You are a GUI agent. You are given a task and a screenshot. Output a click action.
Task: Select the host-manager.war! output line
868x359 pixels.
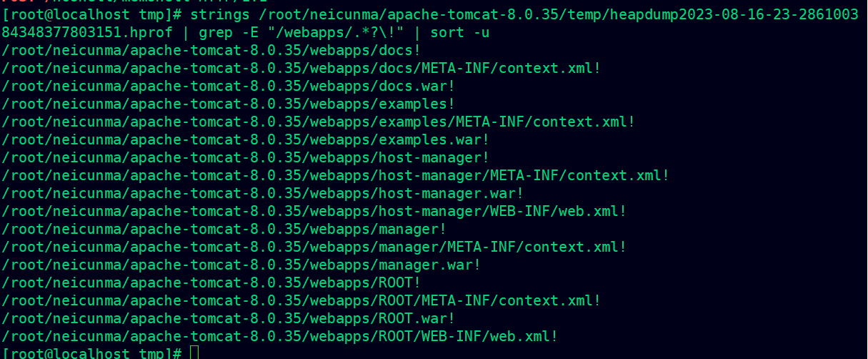(x=262, y=193)
